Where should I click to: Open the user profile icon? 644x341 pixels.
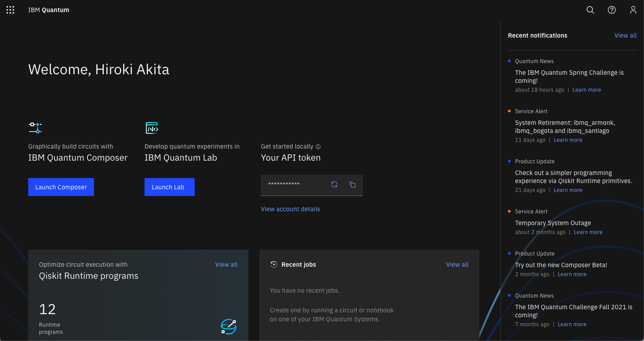[633, 10]
